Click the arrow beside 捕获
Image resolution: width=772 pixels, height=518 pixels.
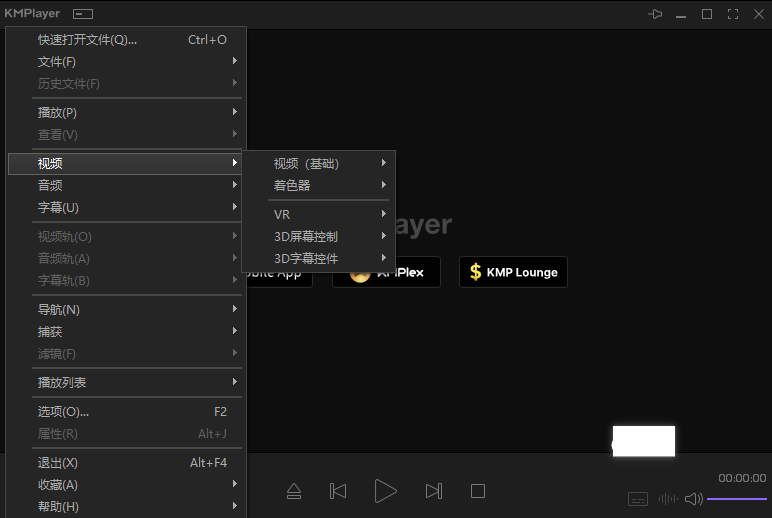(235, 330)
